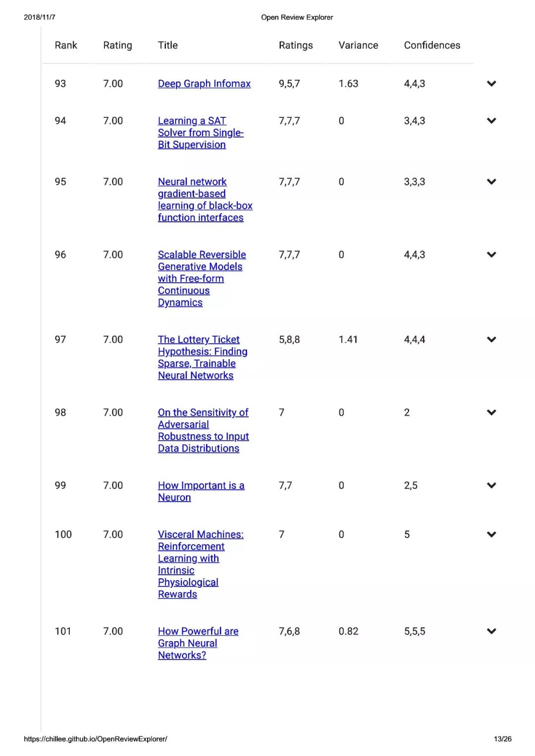The height and width of the screenshot is (756, 535).
Task: Open Learning a SAT Solver paper link
Action: tap(201, 133)
